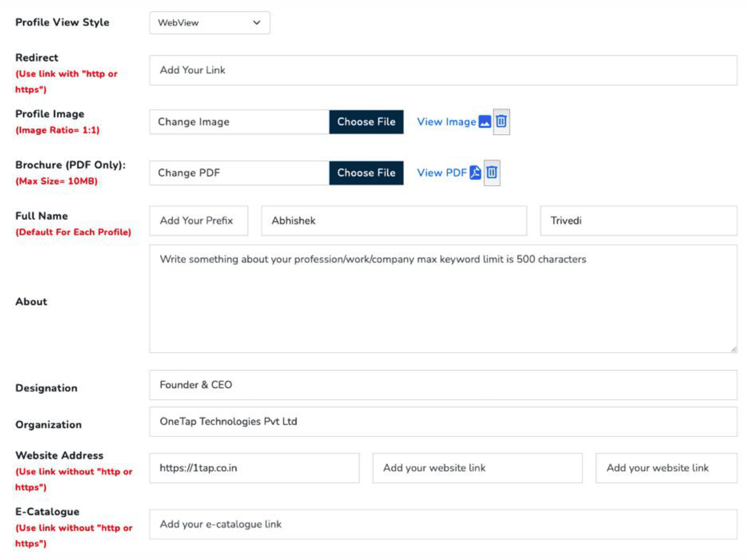Click the last name field with Trivedi

(638, 220)
